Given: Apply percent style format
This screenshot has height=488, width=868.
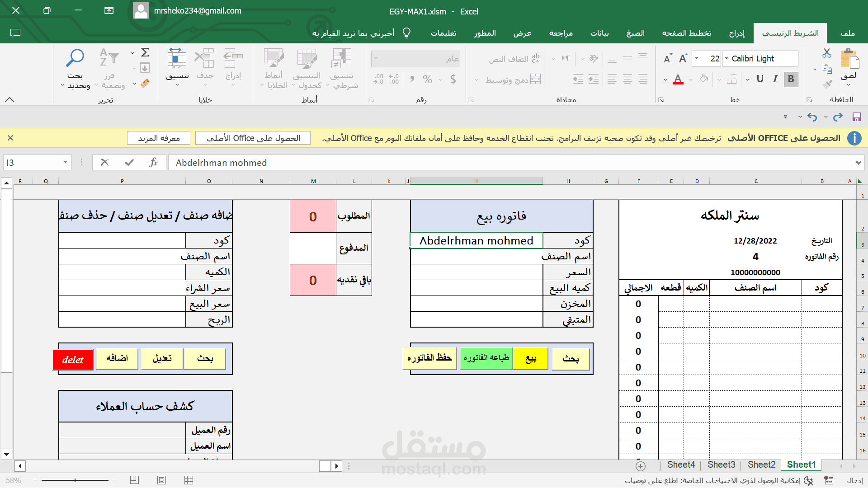Looking at the screenshot, I should point(428,80).
